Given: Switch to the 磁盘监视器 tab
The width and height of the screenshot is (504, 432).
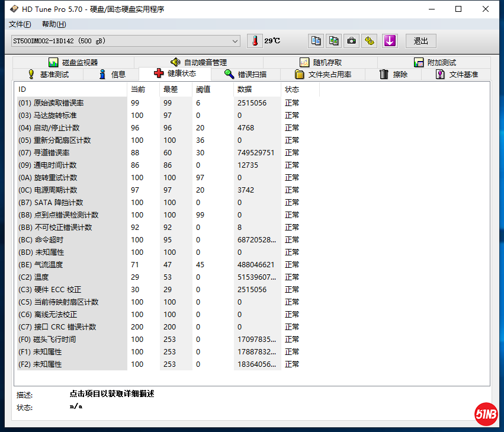Looking at the screenshot, I should (73, 62).
